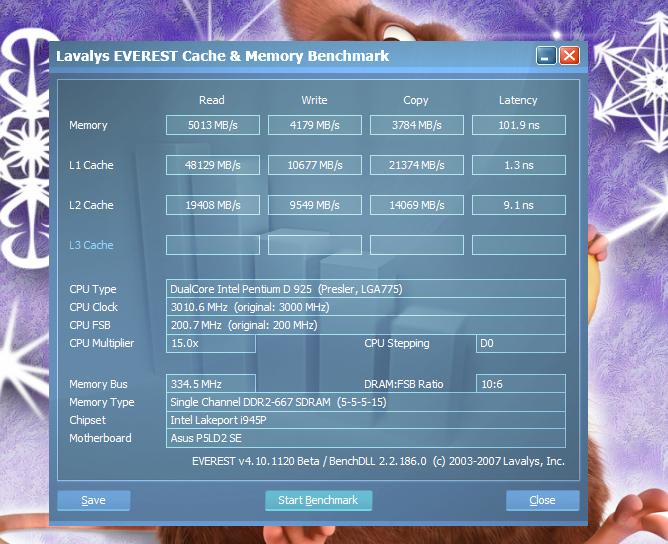The image size is (668, 544).
Task: Click the CPU Stepping label
Action: point(397,343)
